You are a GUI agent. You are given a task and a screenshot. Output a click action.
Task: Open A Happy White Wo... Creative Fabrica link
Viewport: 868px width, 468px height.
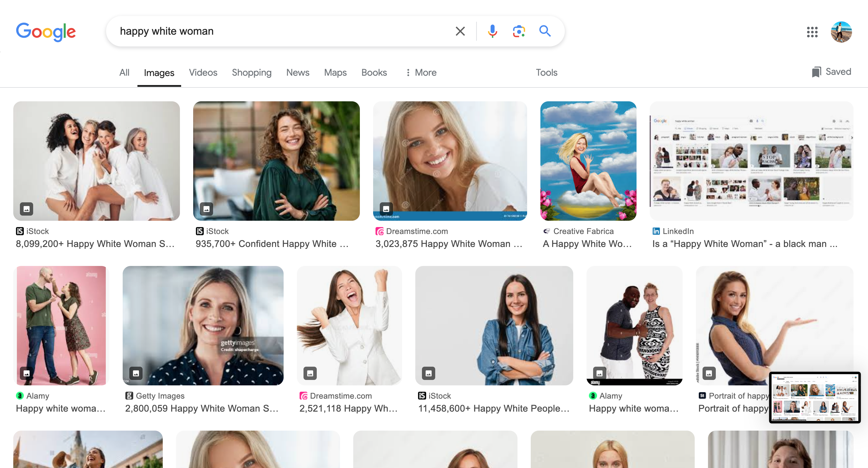coord(587,244)
